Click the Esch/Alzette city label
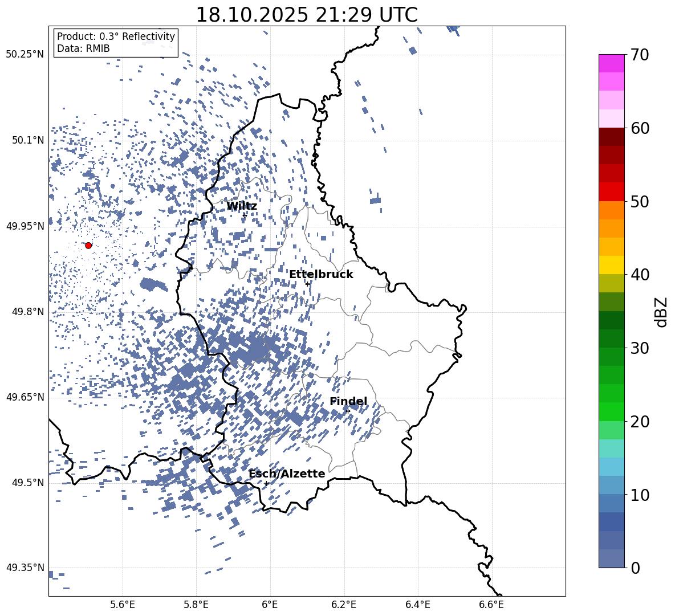Viewport: 675px width, 616px height. point(287,474)
